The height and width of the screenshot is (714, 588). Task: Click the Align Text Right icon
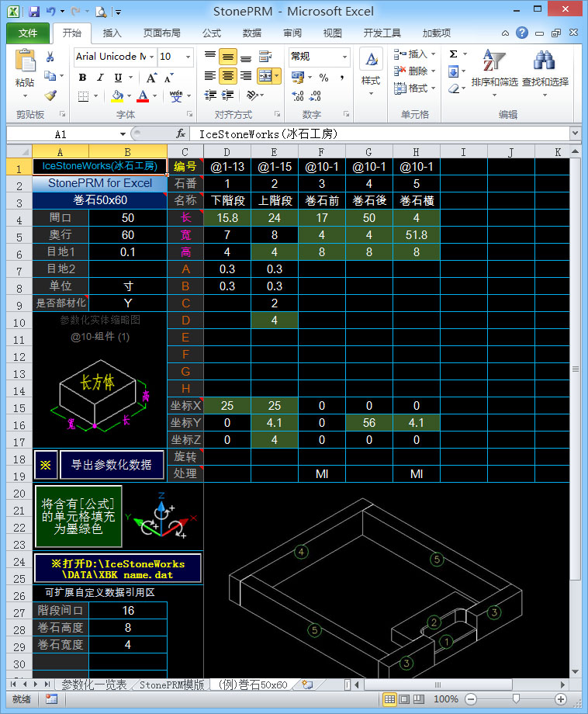coord(246,75)
